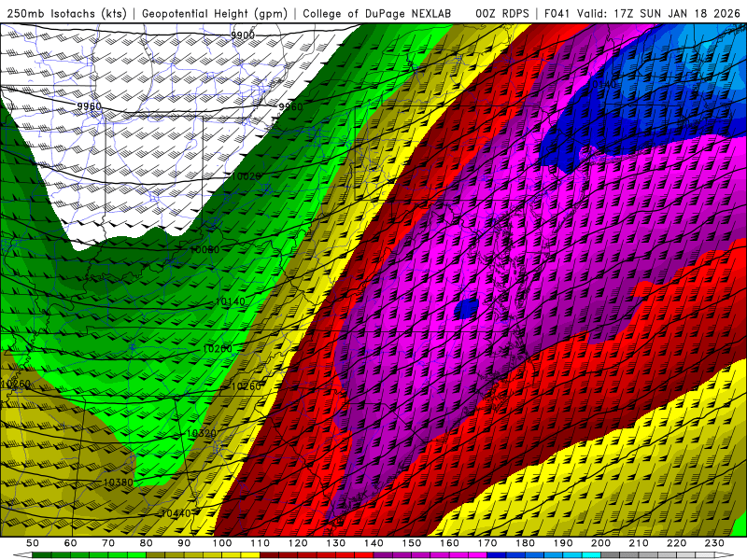
Task: Click the 50 knot legend label
Action: pos(33,543)
